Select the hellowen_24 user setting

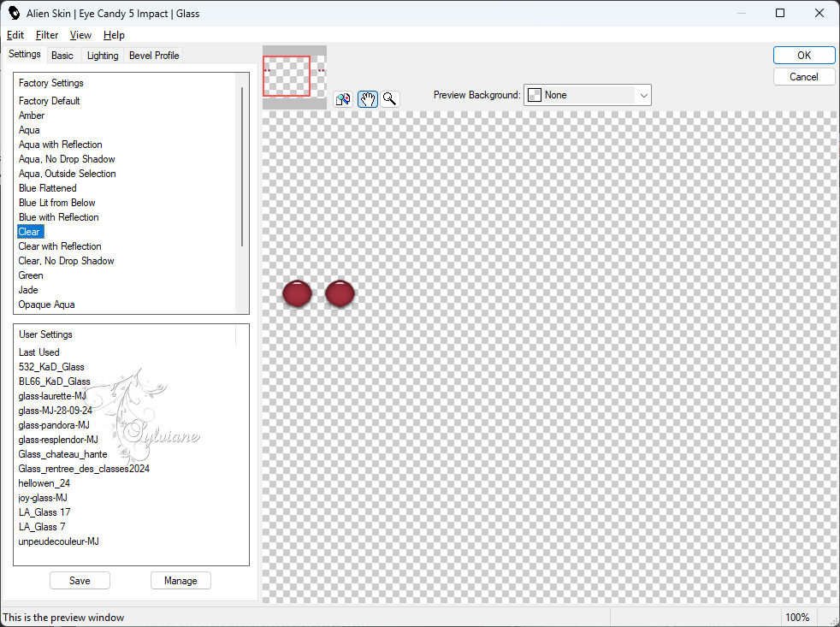coord(44,482)
